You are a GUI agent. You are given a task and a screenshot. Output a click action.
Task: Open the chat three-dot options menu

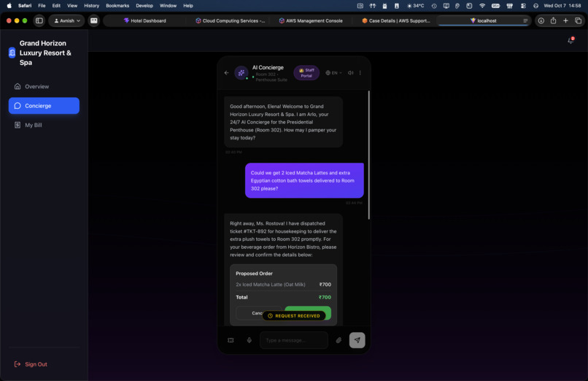coord(360,73)
